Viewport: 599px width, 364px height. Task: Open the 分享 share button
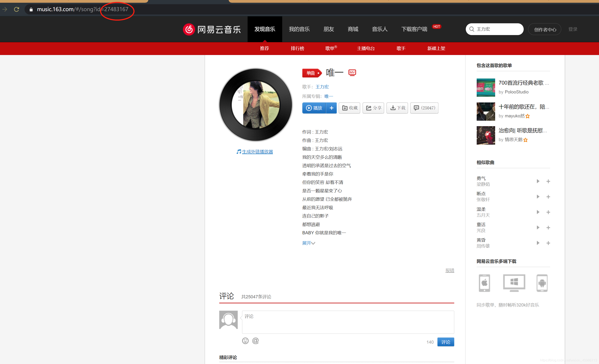tap(373, 108)
